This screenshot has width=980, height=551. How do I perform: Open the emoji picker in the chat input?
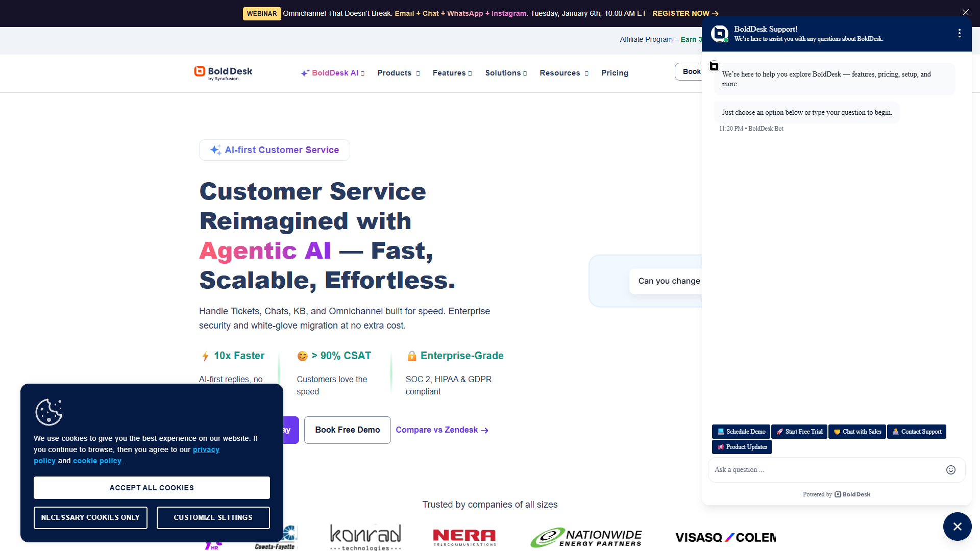951,470
